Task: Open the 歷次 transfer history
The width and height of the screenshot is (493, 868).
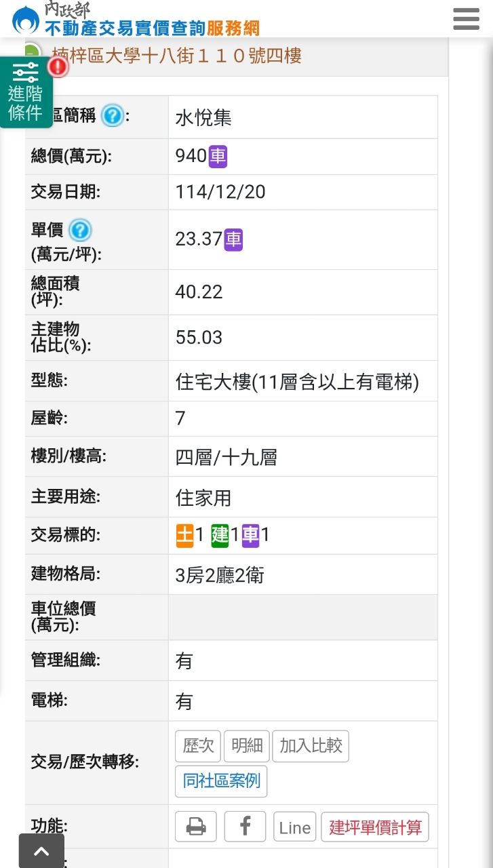Action: point(199,746)
